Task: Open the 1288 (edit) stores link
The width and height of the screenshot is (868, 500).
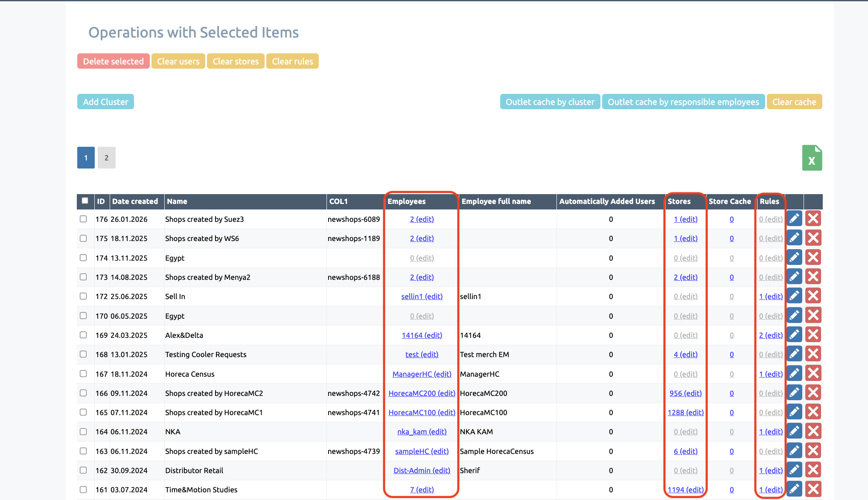Action: click(x=685, y=413)
